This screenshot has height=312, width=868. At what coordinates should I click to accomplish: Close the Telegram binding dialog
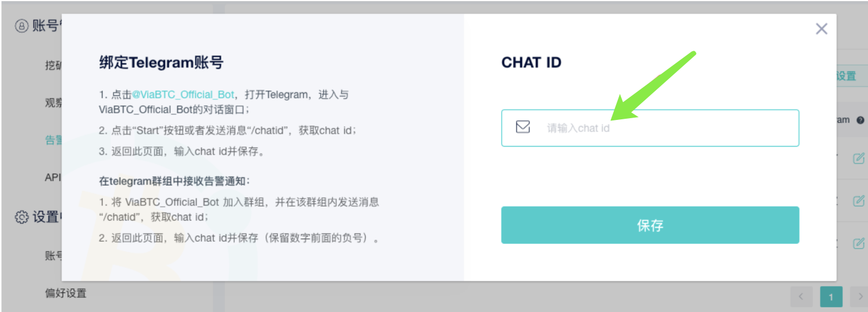click(x=821, y=29)
